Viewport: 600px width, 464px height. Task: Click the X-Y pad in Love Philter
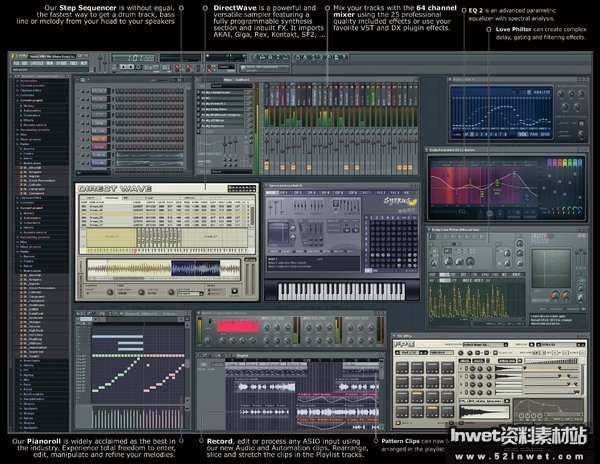pyautogui.click(x=552, y=268)
